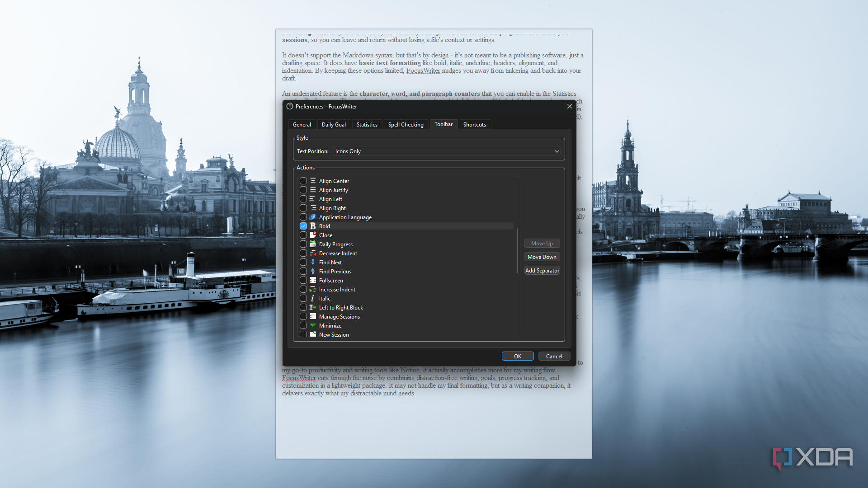Confirm preferences with OK

(x=518, y=357)
